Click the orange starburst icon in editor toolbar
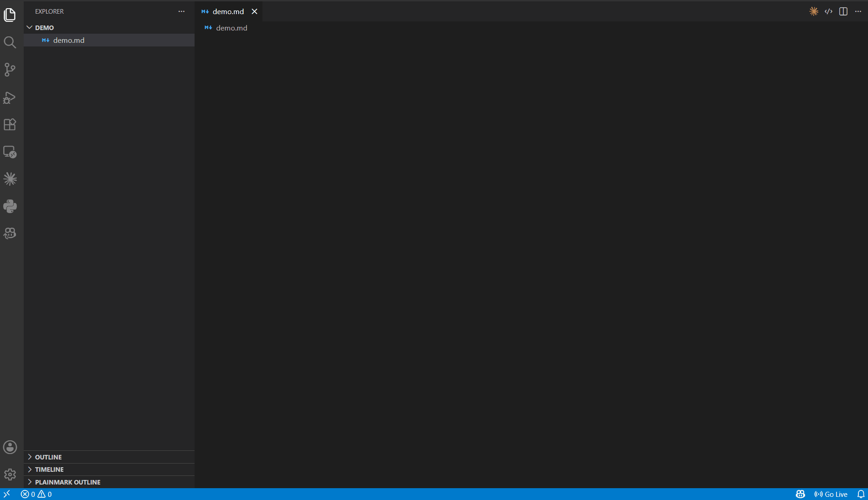868x500 pixels. point(814,11)
